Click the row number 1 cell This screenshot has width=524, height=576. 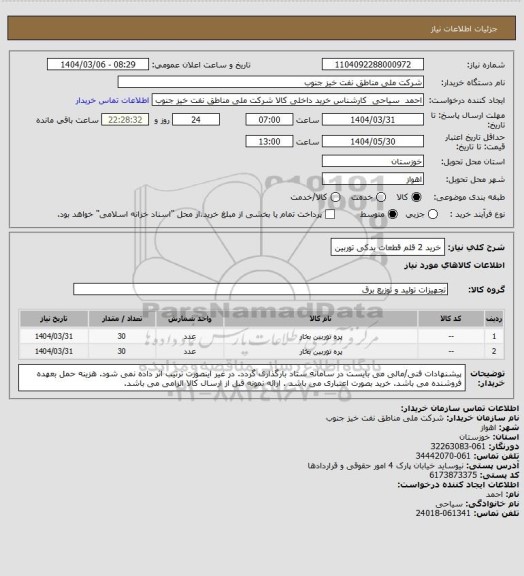pyautogui.click(x=494, y=336)
